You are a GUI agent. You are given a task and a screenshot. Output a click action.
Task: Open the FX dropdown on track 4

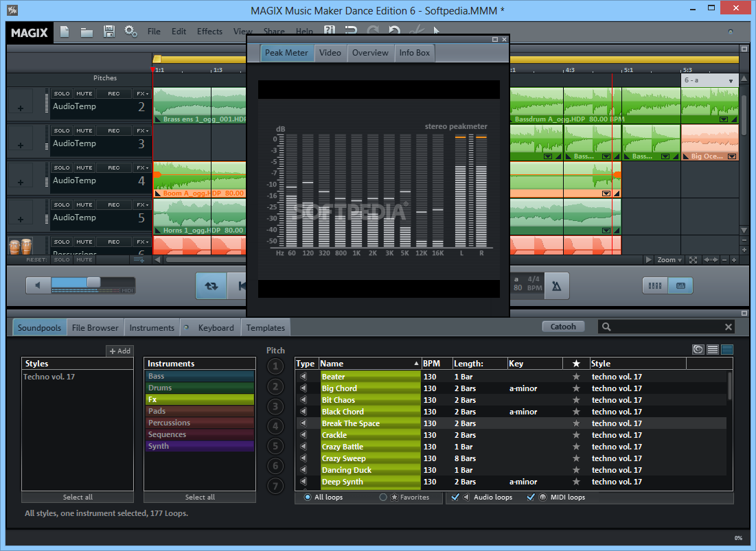pyautogui.click(x=142, y=167)
